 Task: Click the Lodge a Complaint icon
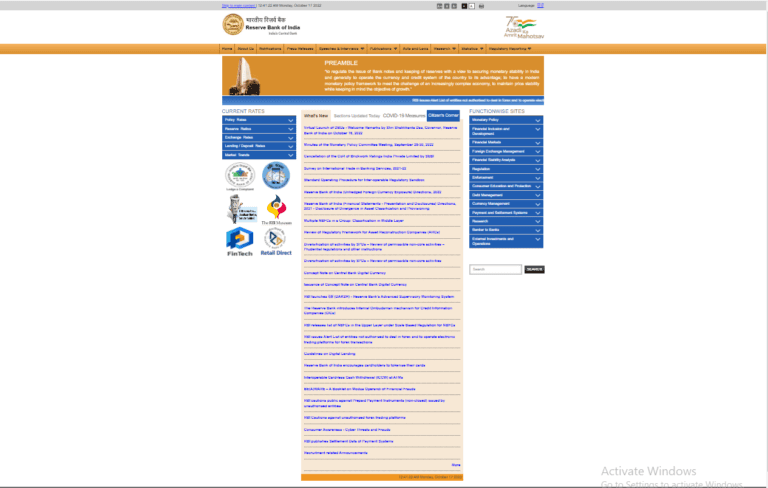239,177
